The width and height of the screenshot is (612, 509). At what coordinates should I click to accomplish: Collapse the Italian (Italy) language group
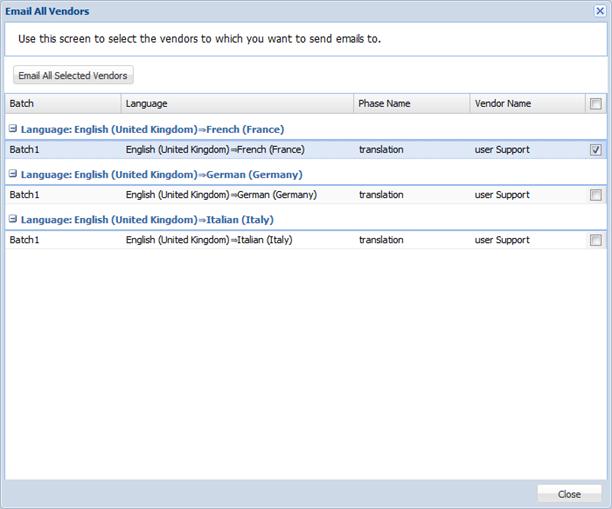(13, 219)
